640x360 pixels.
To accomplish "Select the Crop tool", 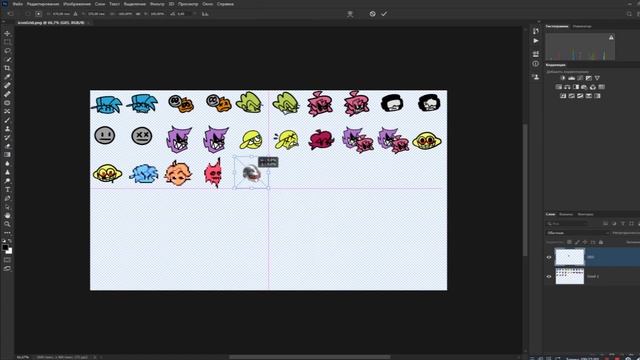I will click(7, 68).
